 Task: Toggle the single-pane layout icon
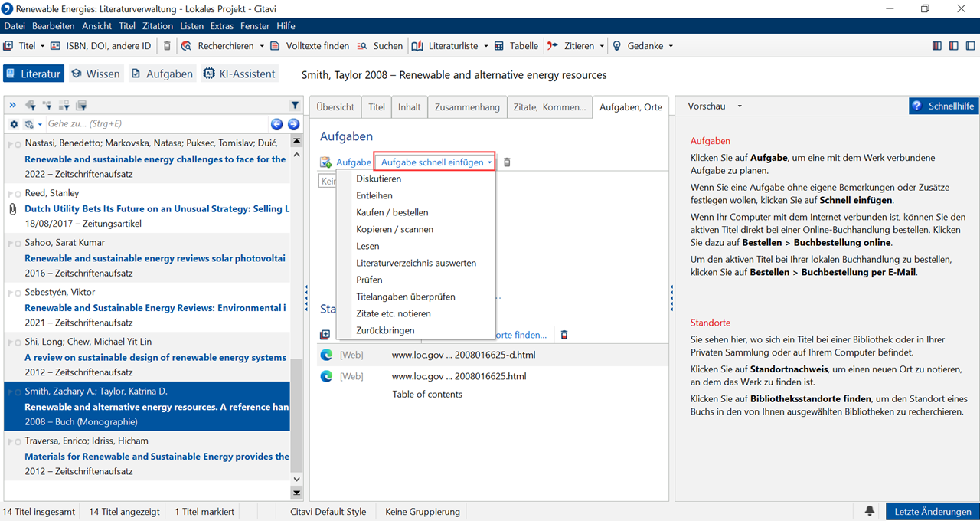point(970,46)
